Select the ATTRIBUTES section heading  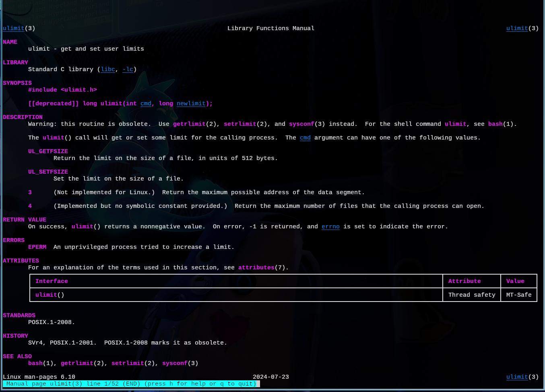point(21,261)
